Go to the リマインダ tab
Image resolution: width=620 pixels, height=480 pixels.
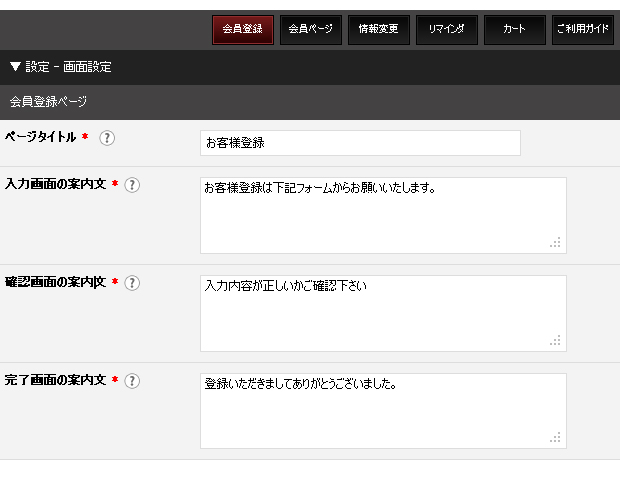pos(447,30)
